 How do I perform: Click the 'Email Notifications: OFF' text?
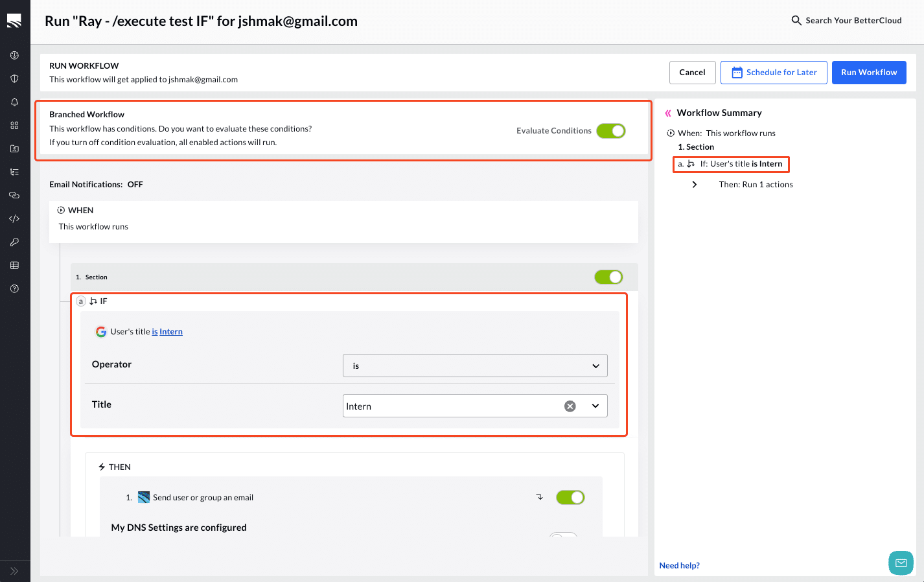click(96, 185)
